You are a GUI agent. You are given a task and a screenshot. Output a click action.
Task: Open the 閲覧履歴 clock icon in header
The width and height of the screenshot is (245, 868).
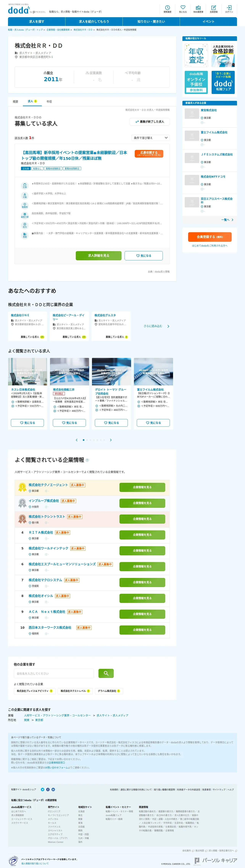(x=167, y=9)
